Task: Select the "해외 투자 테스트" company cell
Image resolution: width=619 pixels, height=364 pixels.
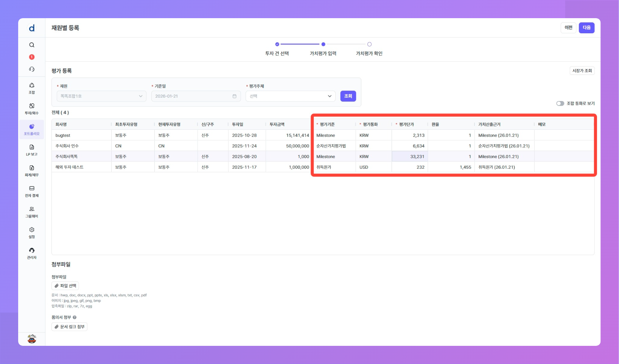Action: pyautogui.click(x=70, y=167)
